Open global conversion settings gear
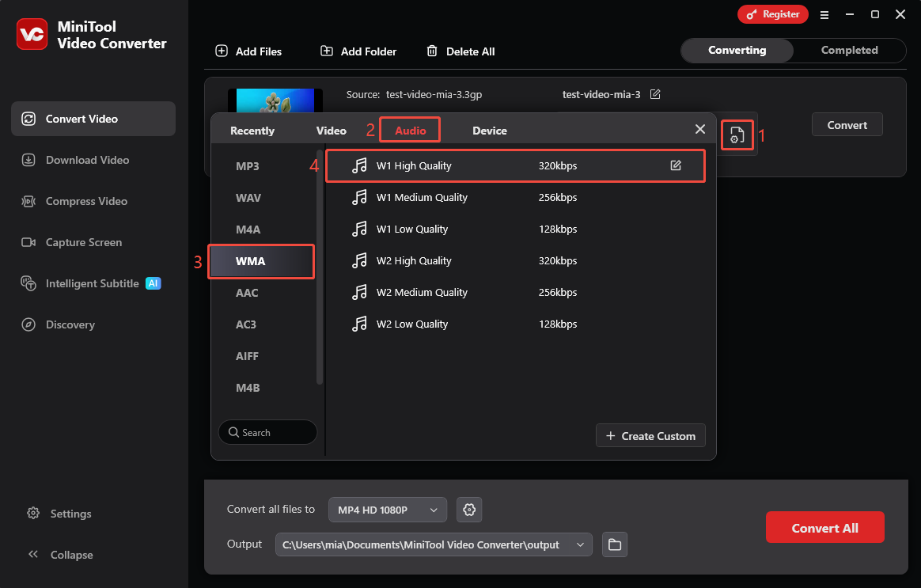Screen dimensions: 921x588 click(469, 510)
